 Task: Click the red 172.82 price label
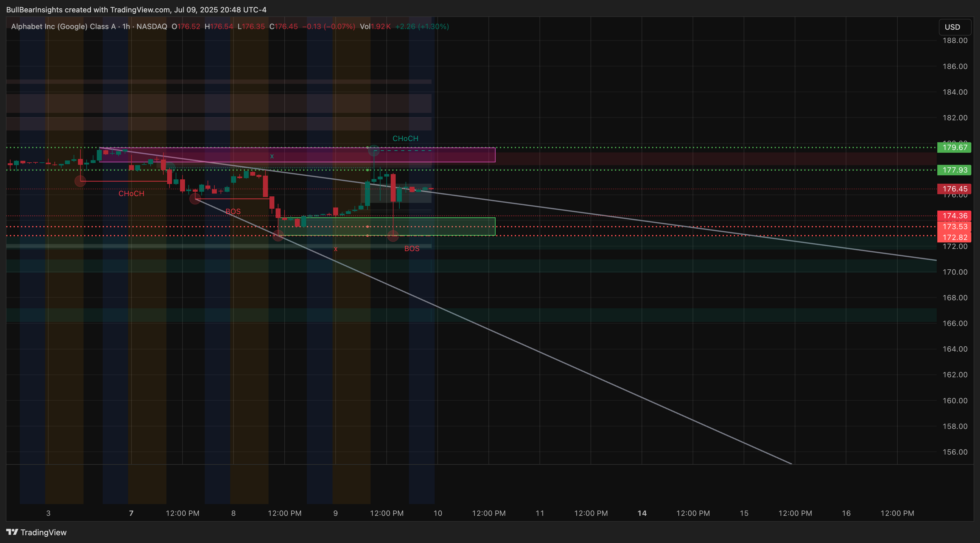pos(955,237)
